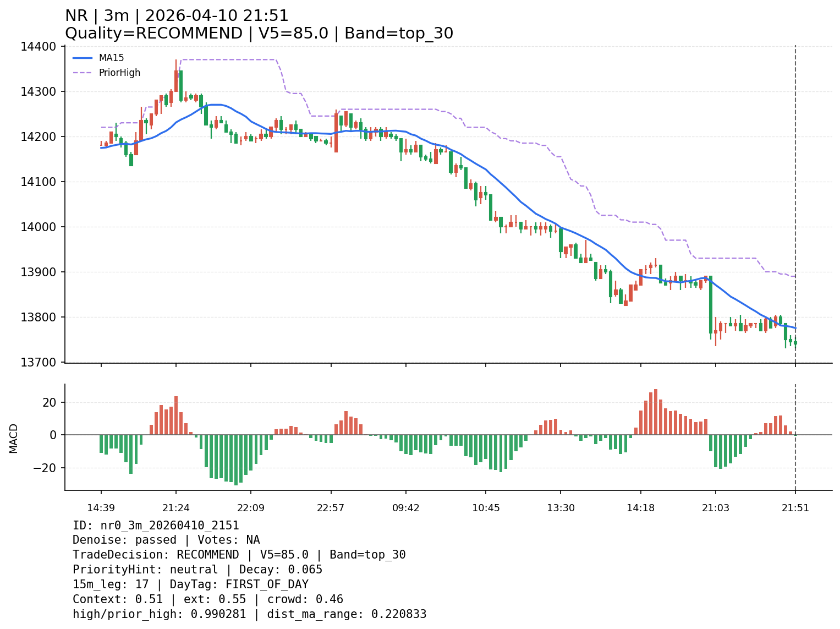Click the −20 tick on MACD axis
Screen dimensions: 840x629
pos(45,468)
